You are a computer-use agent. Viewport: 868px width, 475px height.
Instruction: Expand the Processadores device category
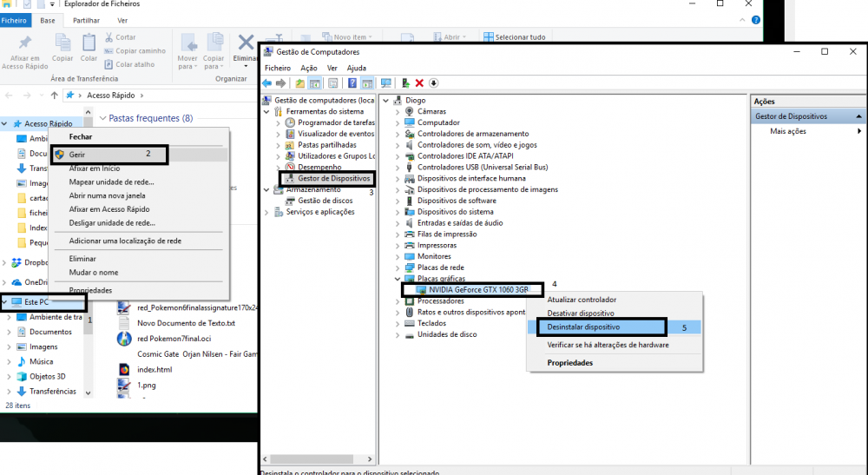coord(398,301)
